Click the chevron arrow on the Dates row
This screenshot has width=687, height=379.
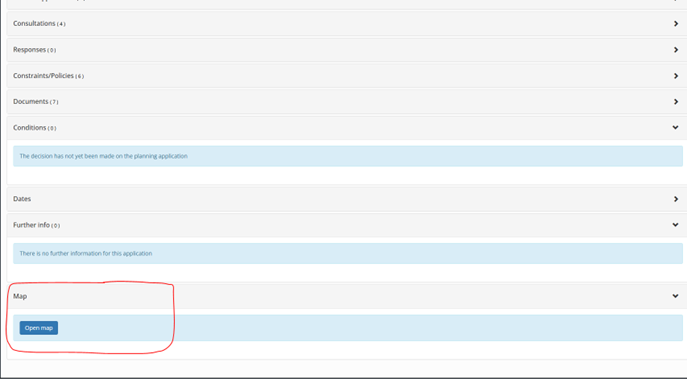click(676, 199)
